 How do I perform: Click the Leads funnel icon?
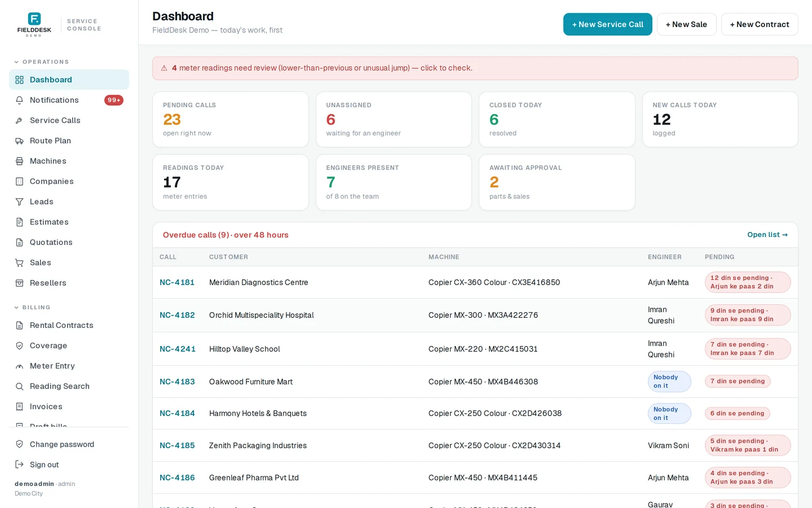19,202
